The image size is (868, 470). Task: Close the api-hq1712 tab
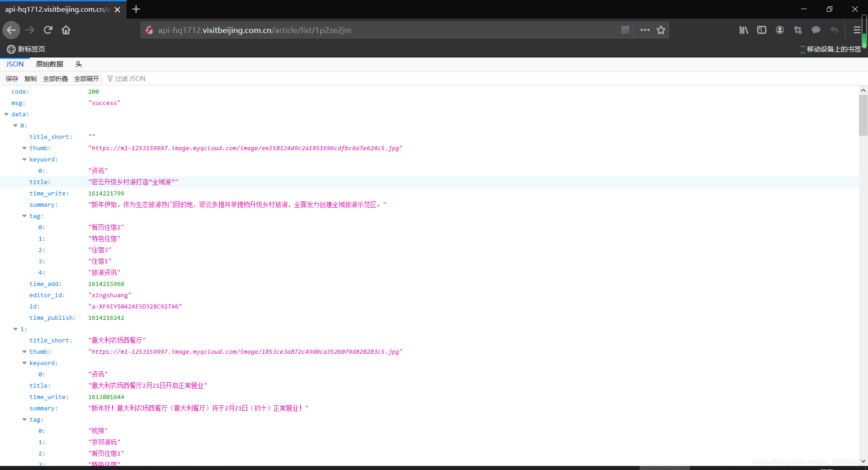tap(118, 9)
